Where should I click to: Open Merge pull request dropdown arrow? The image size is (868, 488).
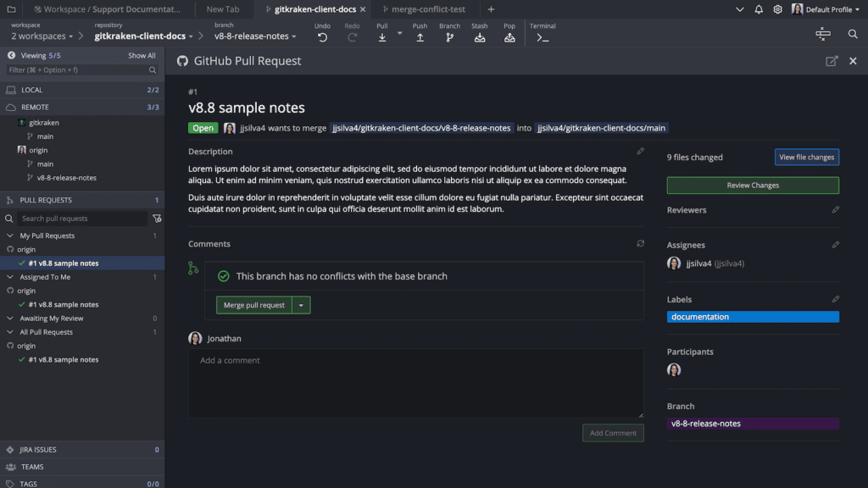point(301,305)
